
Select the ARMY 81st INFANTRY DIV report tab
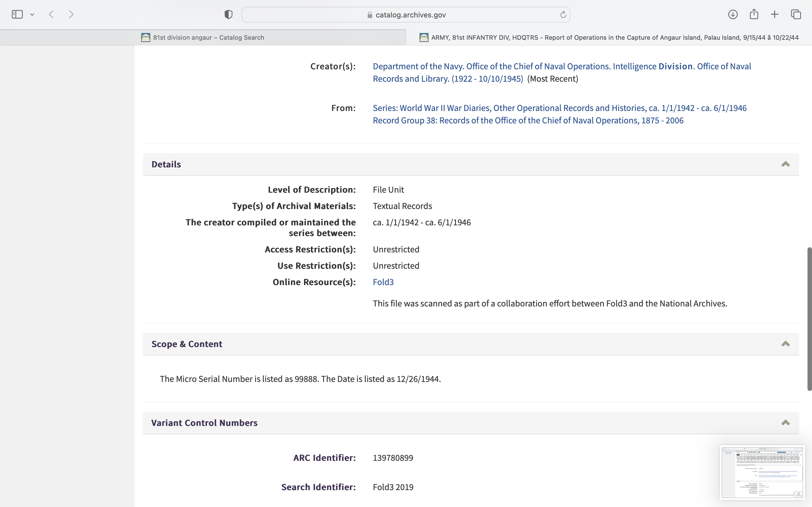coord(609,37)
